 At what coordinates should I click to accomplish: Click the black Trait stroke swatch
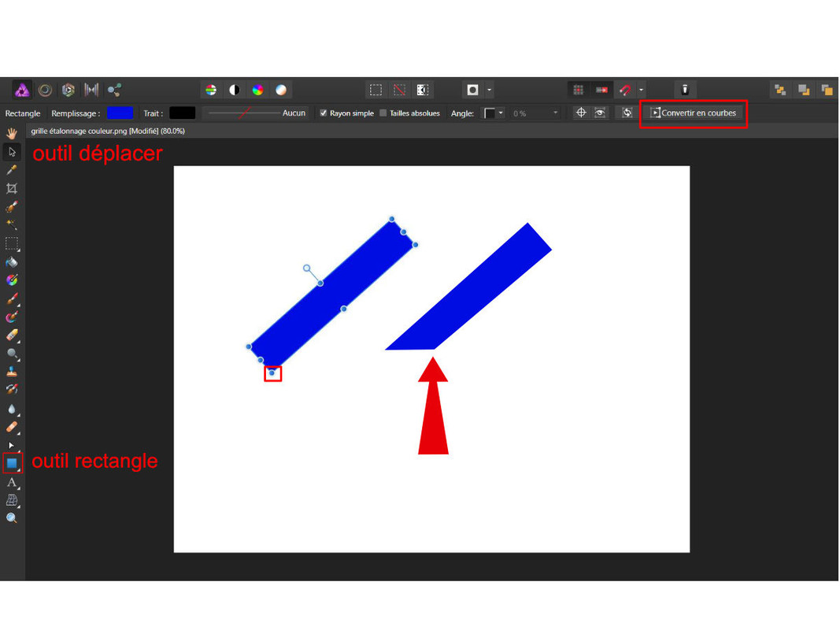click(x=182, y=113)
